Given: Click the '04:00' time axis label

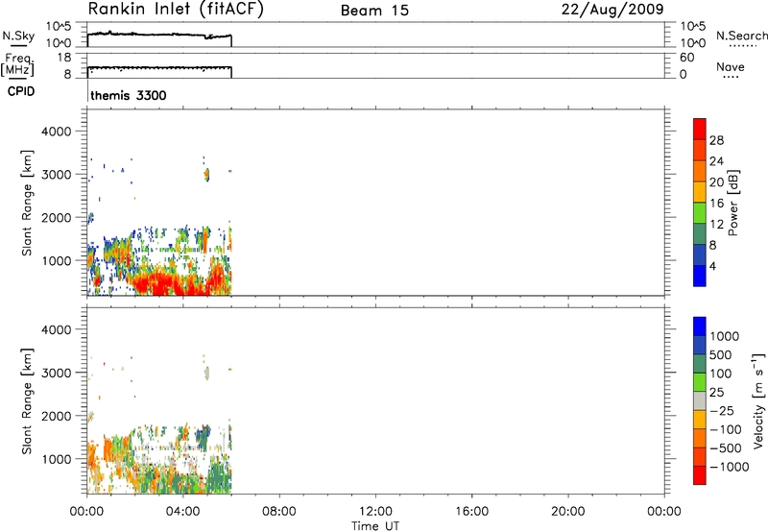Looking at the screenshot, I should coord(182,512).
